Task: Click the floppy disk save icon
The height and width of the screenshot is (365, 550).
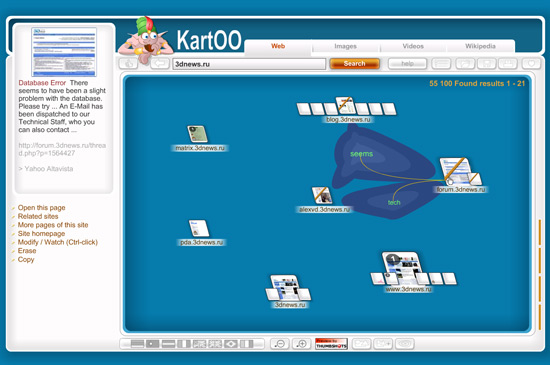Action: 487,64
